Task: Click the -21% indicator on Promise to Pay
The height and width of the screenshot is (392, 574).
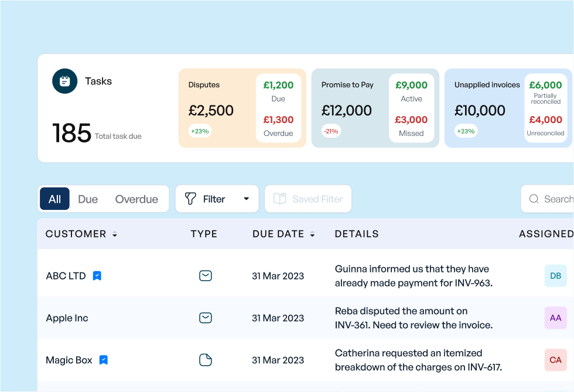Action: (331, 131)
